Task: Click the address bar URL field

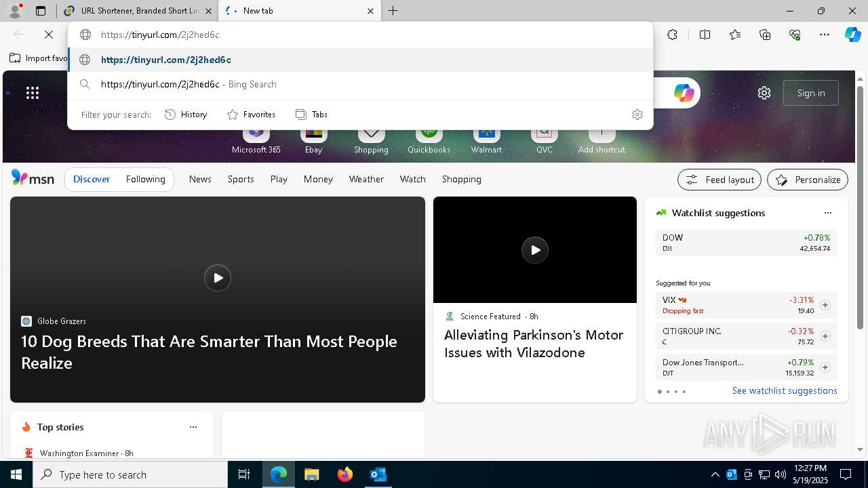Action: 359,35
